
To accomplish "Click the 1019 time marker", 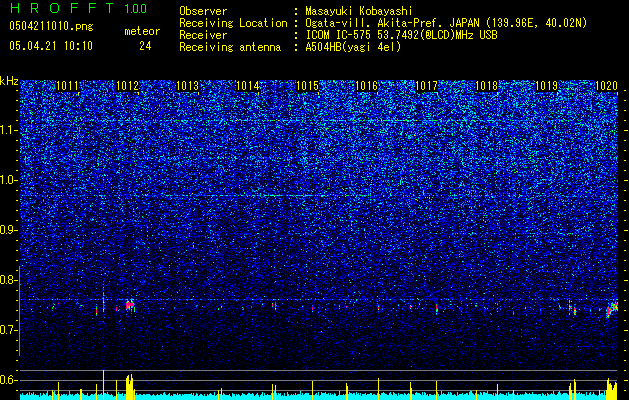I will point(546,86).
